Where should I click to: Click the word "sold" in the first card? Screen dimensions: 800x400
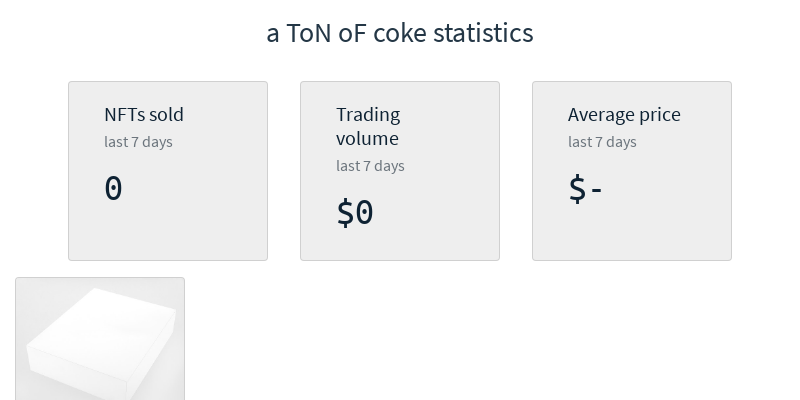[166, 115]
